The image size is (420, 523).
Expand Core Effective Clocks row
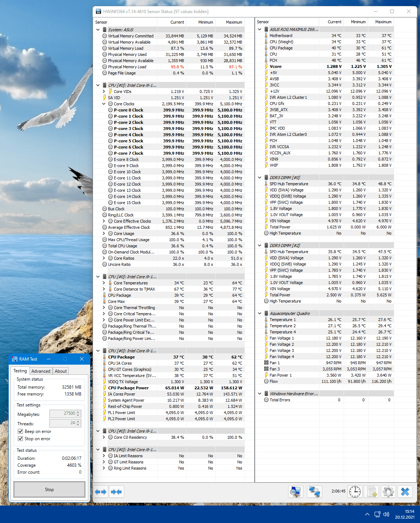pos(104,221)
